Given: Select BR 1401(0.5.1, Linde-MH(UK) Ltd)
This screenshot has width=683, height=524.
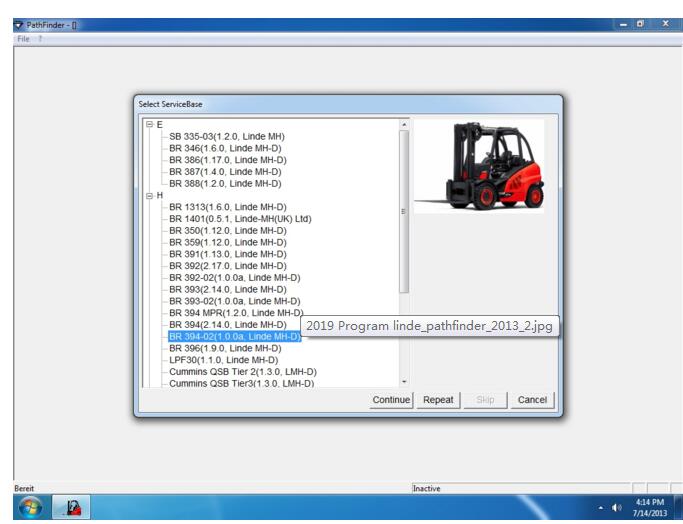Looking at the screenshot, I should (240, 219).
